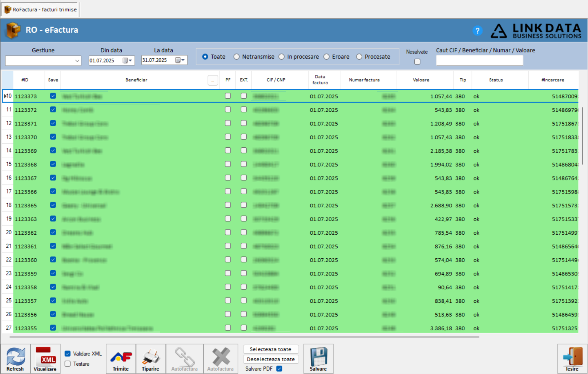Click Deselecteaza toate button
Image resolution: width=588 pixels, height=374 pixels.
271,359
